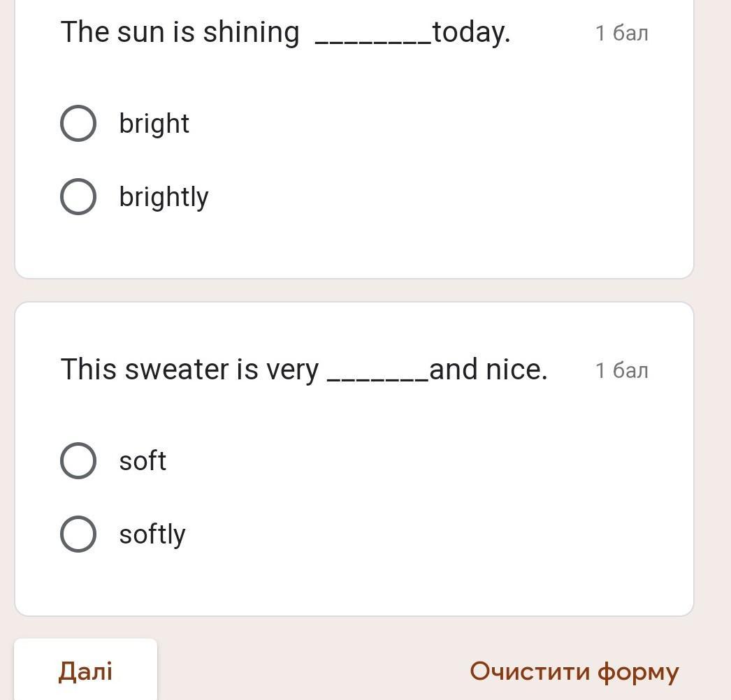Click the "bright" answer label text

(154, 124)
